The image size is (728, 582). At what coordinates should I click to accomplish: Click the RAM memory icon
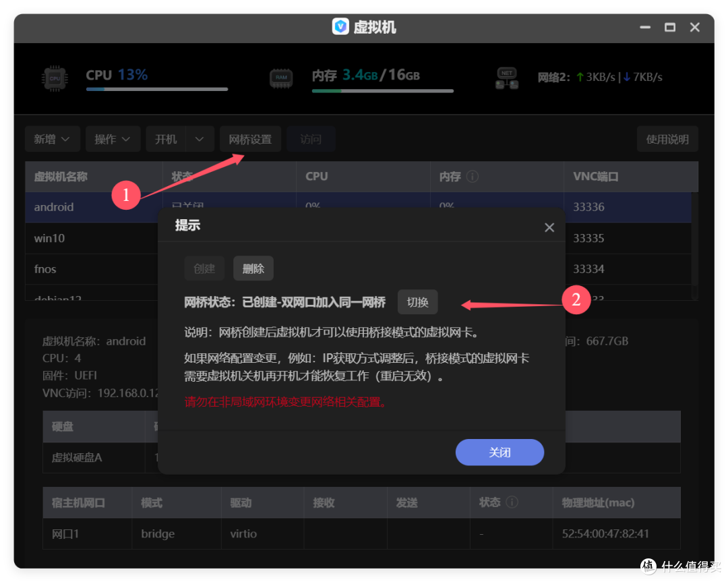281,78
